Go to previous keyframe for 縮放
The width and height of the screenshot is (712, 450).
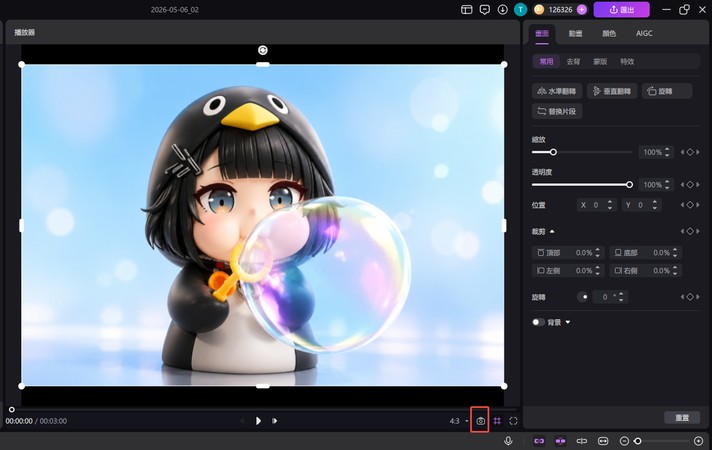(x=682, y=152)
